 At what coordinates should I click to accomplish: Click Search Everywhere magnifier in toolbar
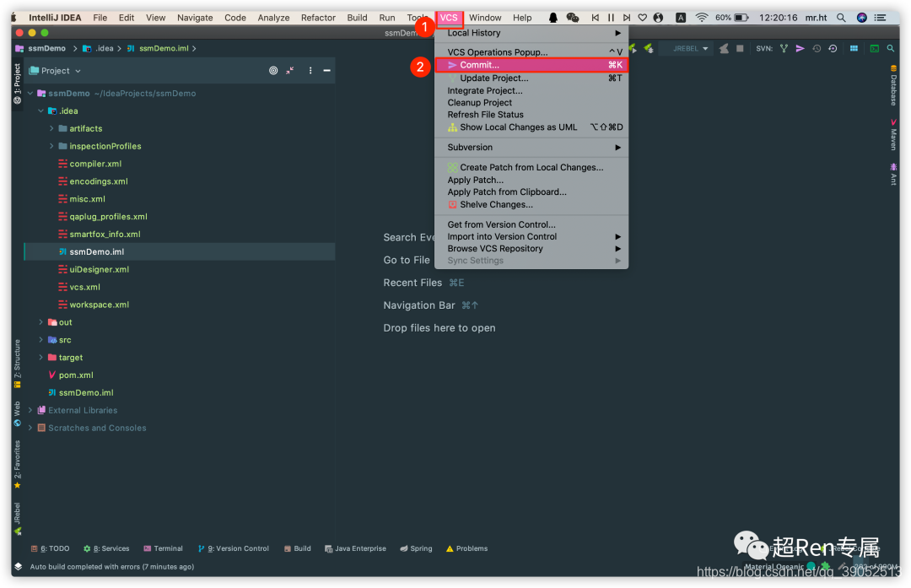pyautogui.click(x=890, y=49)
